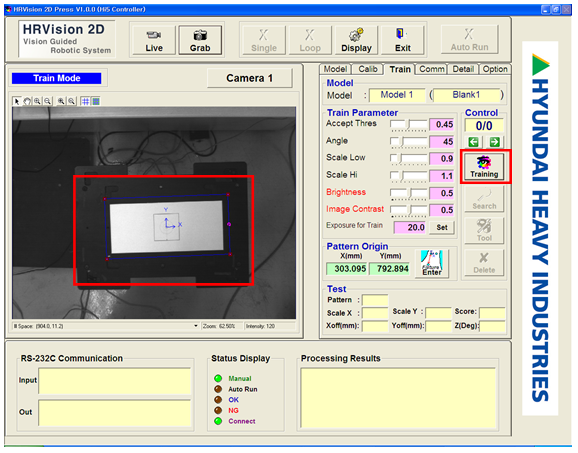Switch to the Model tab
This screenshot has width=578, height=453.
click(x=335, y=69)
